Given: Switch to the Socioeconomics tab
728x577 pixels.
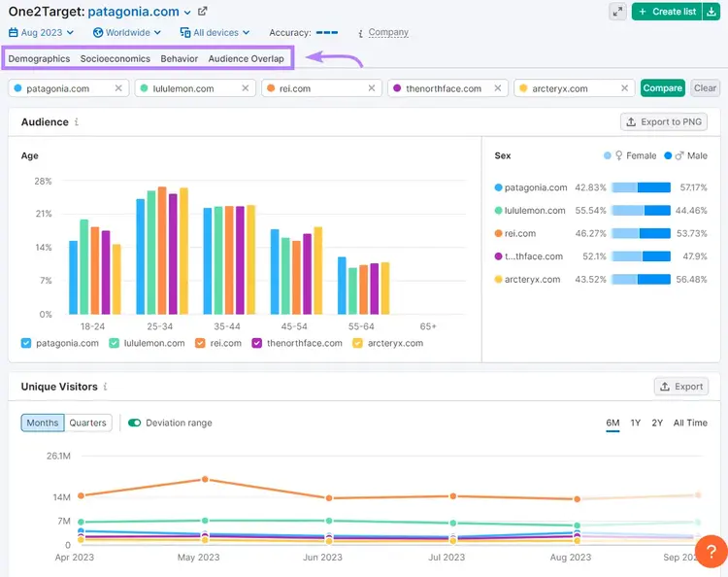Looking at the screenshot, I should (116, 58).
